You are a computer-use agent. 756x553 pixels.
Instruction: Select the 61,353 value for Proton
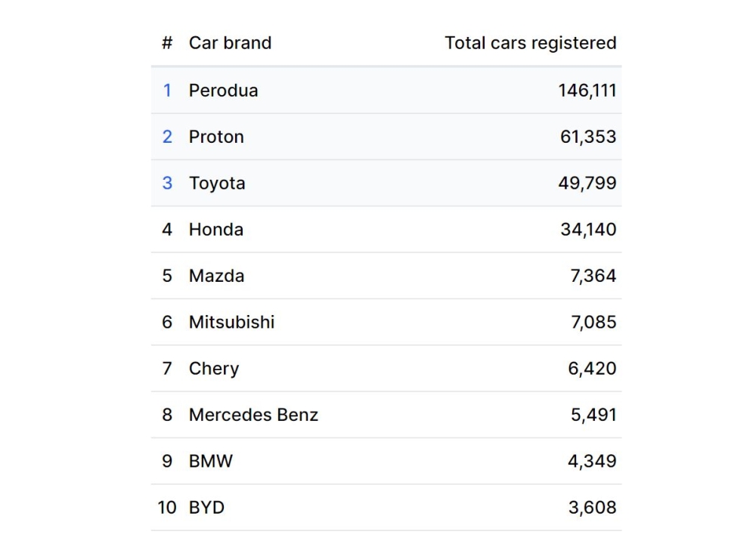[587, 137]
